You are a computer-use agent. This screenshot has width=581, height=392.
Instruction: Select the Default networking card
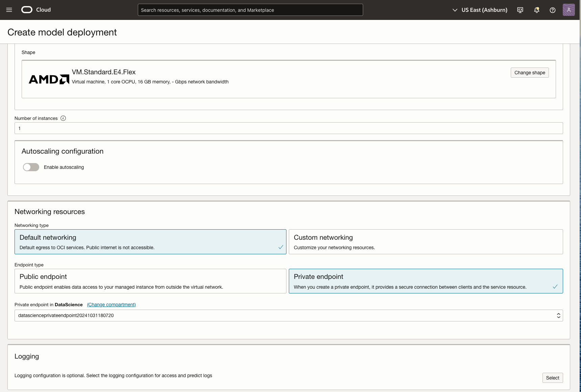click(150, 242)
